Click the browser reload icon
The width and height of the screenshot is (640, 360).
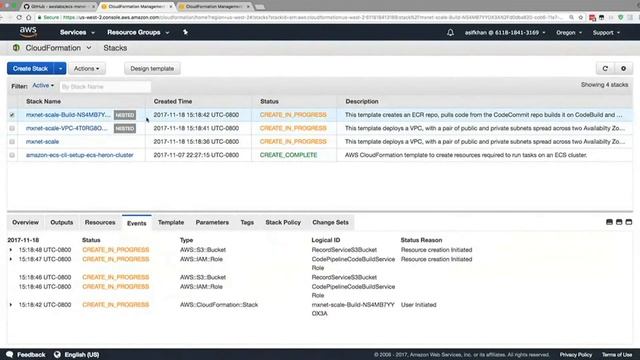point(19,18)
